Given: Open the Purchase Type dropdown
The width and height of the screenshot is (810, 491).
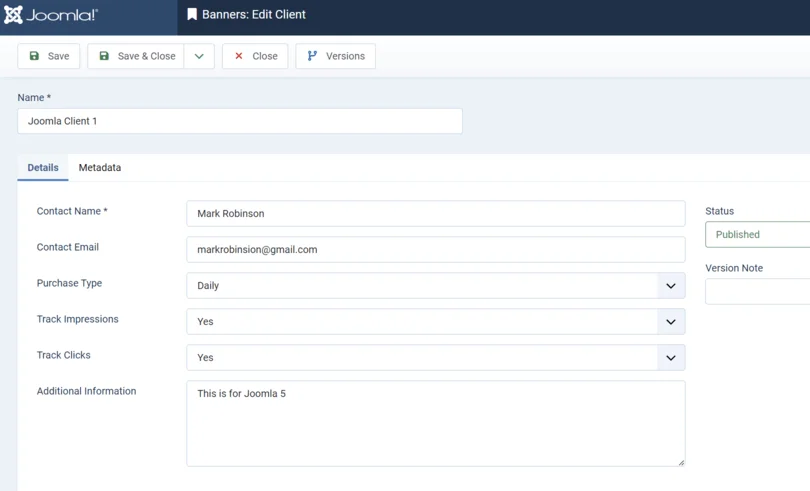Looking at the screenshot, I should [436, 285].
